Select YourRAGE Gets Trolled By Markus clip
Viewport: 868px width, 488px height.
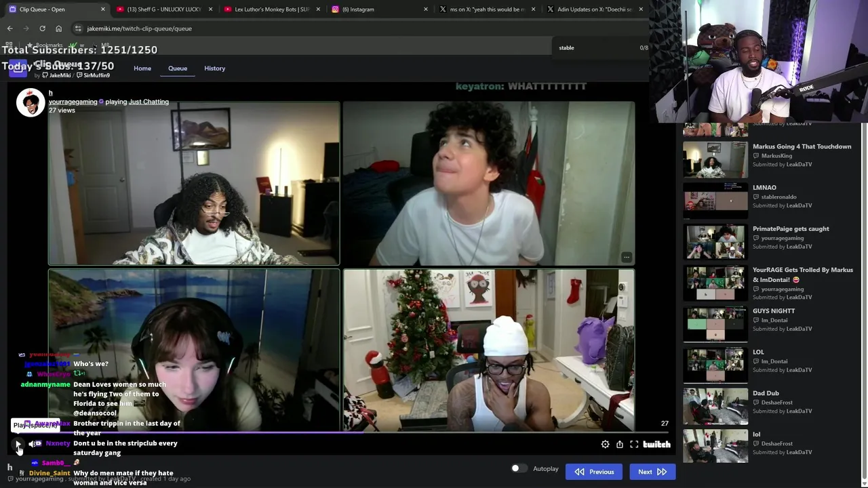click(768, 283)
